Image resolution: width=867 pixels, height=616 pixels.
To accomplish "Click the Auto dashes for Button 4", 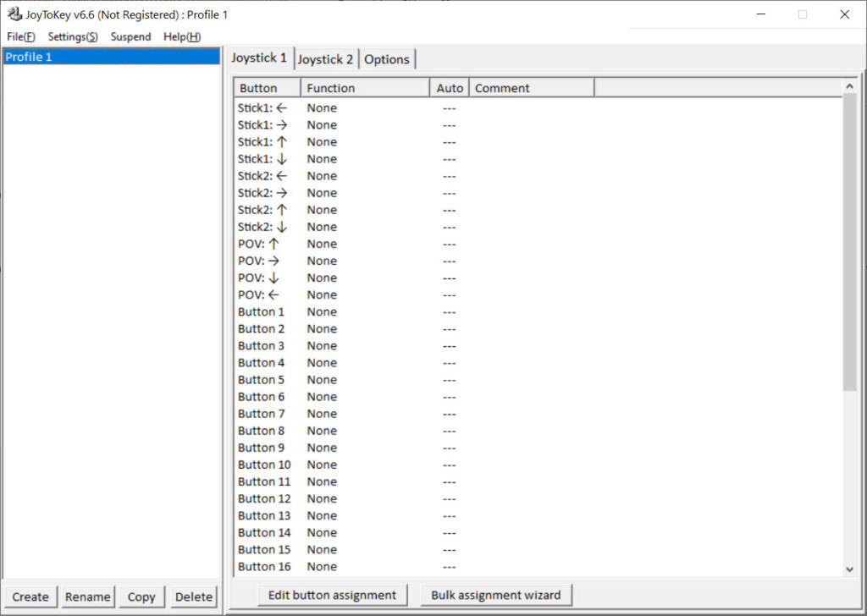I will click(x=450, y=363).
